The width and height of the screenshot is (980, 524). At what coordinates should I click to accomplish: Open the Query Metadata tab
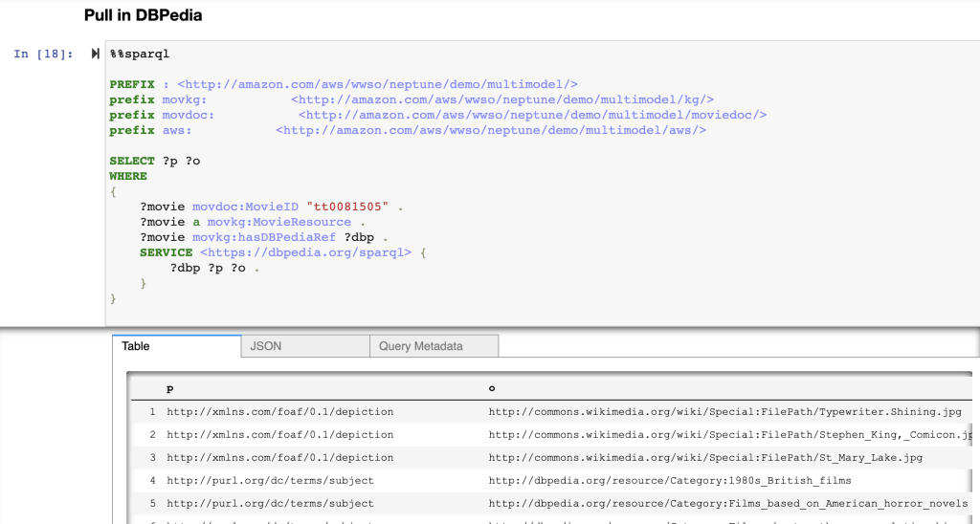click(434, 346)
